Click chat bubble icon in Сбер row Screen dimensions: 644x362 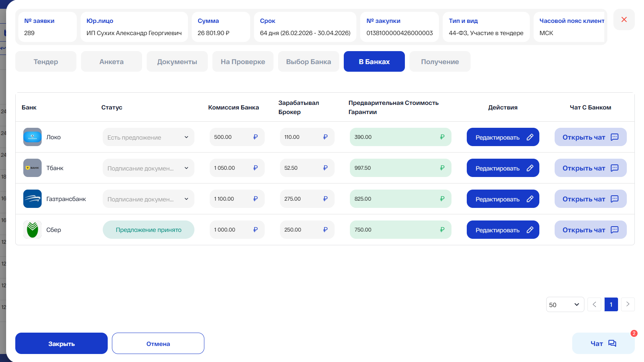[x=615, y=230]
